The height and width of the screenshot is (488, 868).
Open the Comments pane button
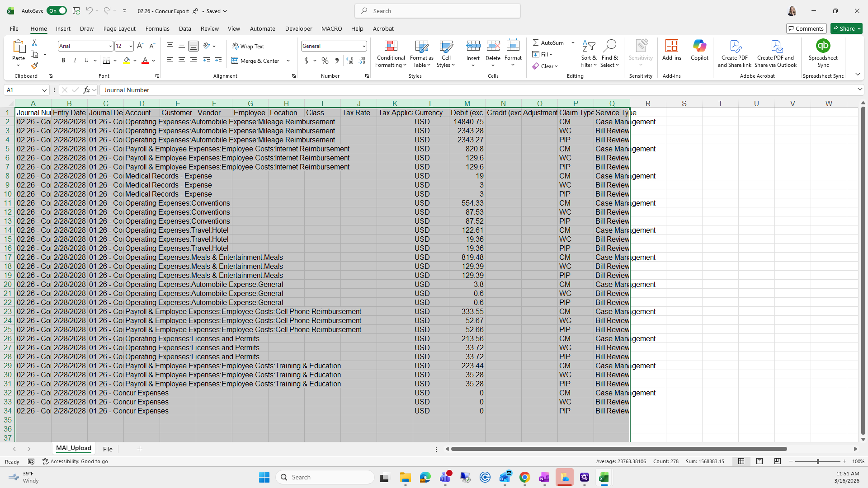tap(806, 28)
